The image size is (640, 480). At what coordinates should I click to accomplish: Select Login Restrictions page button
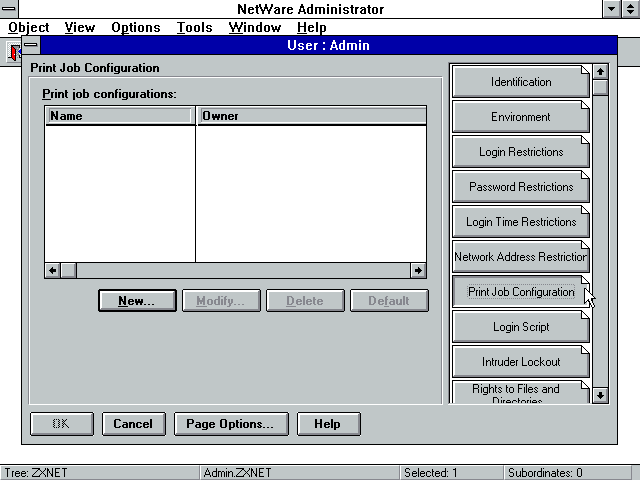(x=521, y=152)
